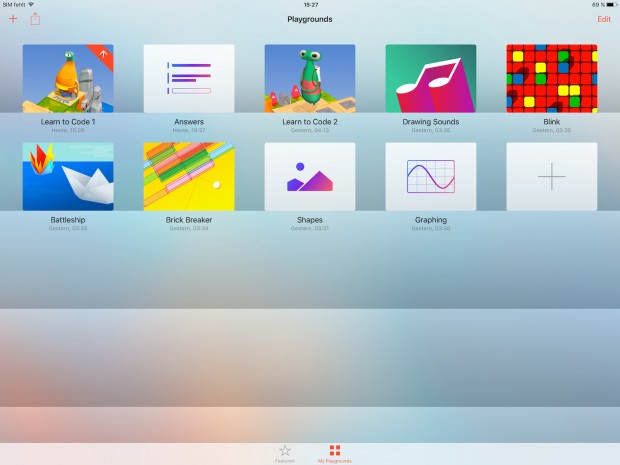Open the Graphing sine wave playground
This screenshot has height=465, width=620.
[431, 176]
